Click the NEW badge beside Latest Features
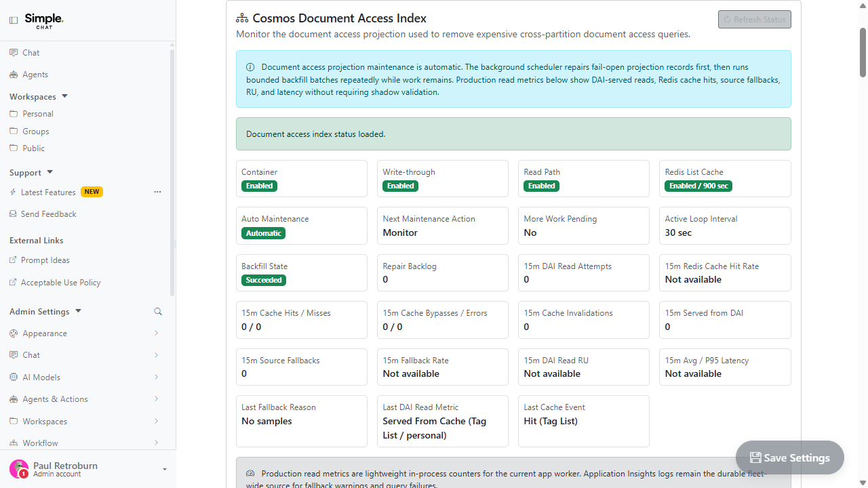 point(92,192)
